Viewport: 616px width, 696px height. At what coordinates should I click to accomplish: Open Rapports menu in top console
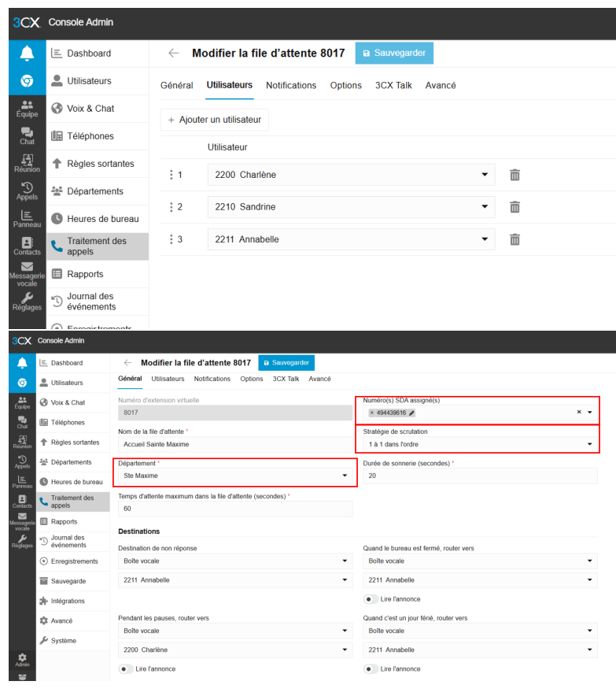98,274
